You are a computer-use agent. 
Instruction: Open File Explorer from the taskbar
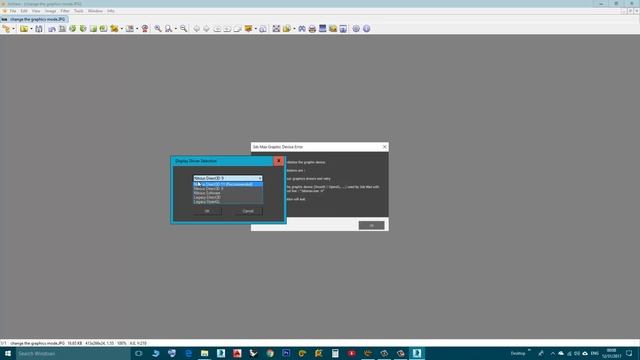tap(204, 353)
